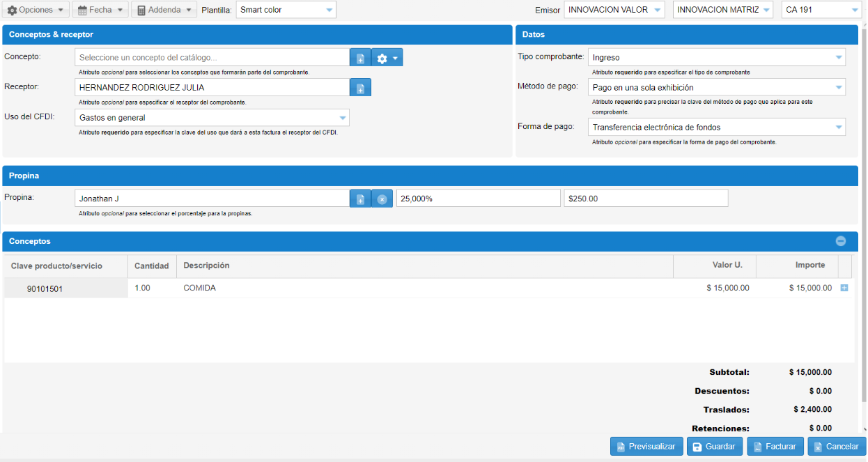Click the add propina icon next to Jonathan J
Screen dimensions: 868x462
coord(360,199)
